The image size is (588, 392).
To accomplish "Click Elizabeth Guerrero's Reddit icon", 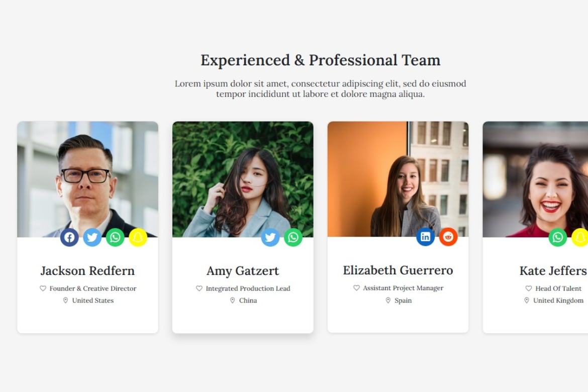I will (448, 237).
